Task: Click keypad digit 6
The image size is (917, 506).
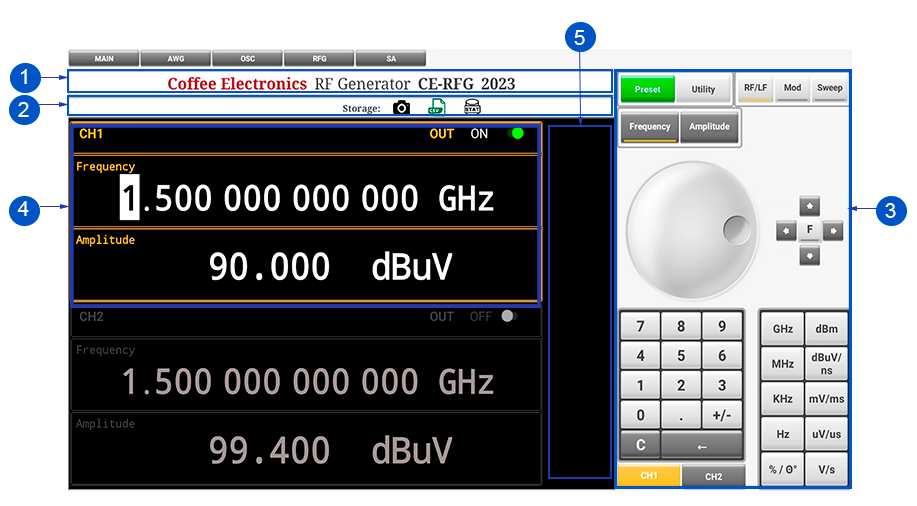Action: pos(722,356)
